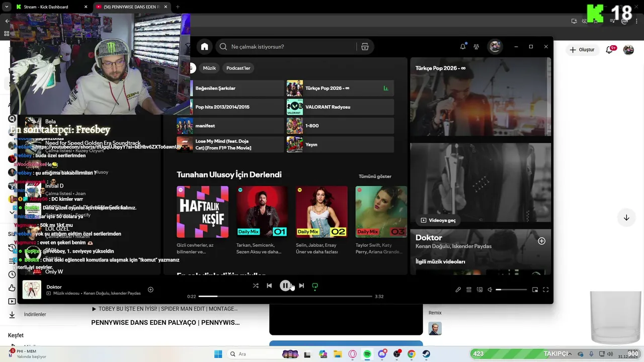Open browser tab search dropdown arrow

6,7
